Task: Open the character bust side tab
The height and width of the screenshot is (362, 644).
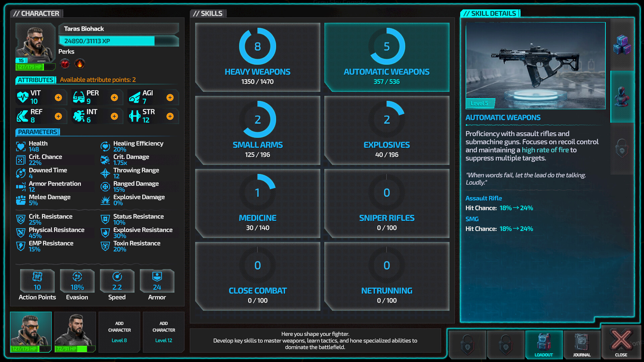Action: coord(622,97)
